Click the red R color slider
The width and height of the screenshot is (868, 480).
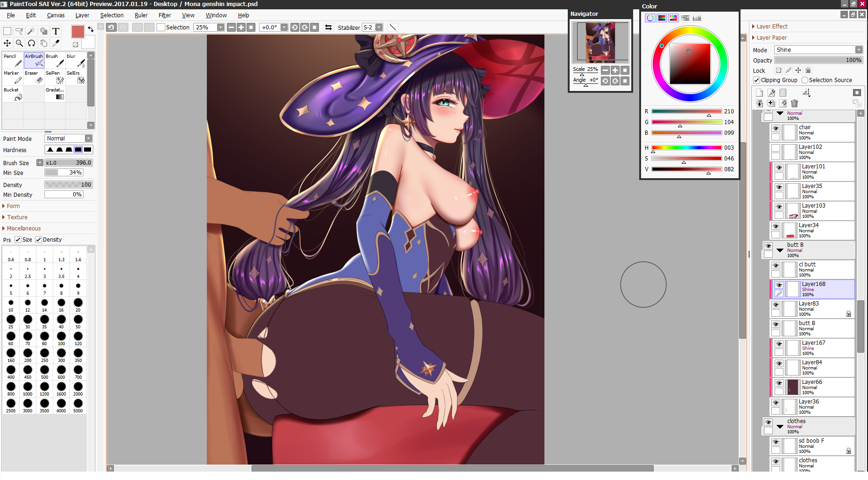click(x=686, y=111)
